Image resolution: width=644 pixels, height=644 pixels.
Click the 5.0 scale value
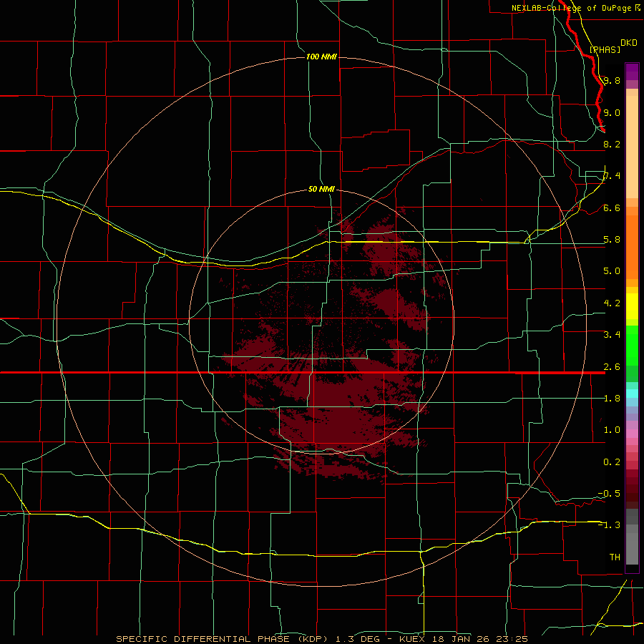click(x=612, y=271)
